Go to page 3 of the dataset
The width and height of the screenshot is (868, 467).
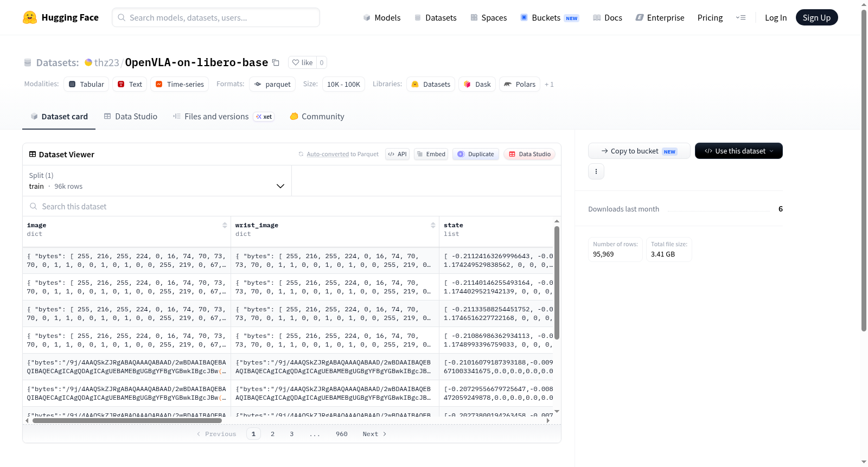(291, 434)
